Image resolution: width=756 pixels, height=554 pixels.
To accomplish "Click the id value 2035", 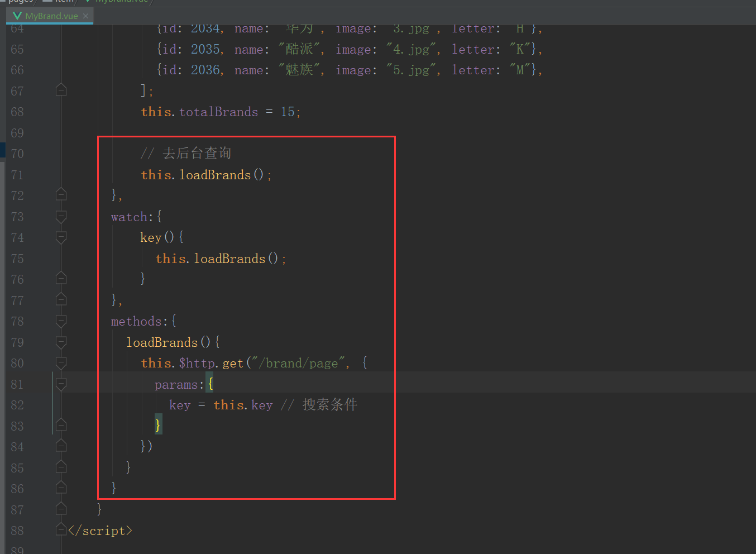I will tap(205, 49).
